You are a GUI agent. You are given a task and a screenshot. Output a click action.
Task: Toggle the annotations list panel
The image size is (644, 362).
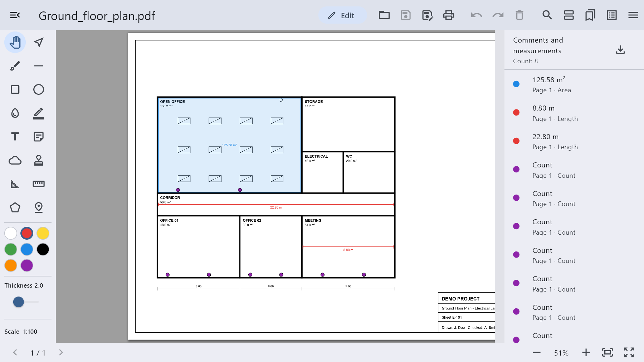click(x=612, y=15)
